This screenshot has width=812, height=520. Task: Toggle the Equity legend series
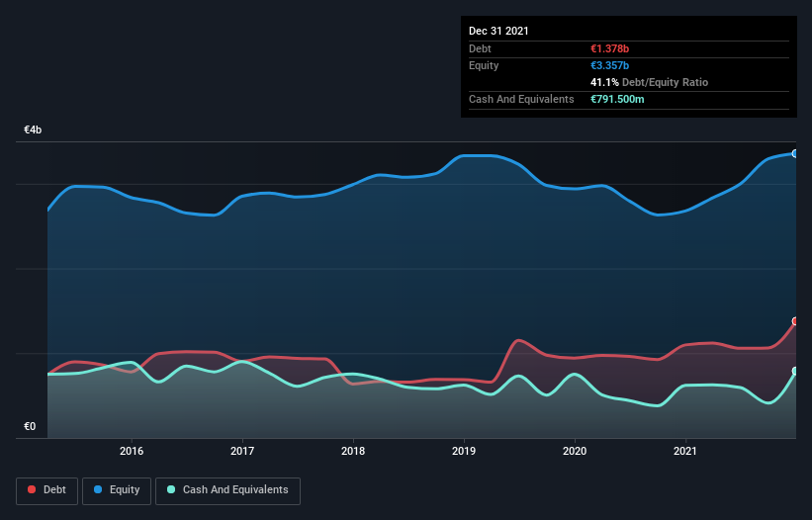click(x=117, y=490)
